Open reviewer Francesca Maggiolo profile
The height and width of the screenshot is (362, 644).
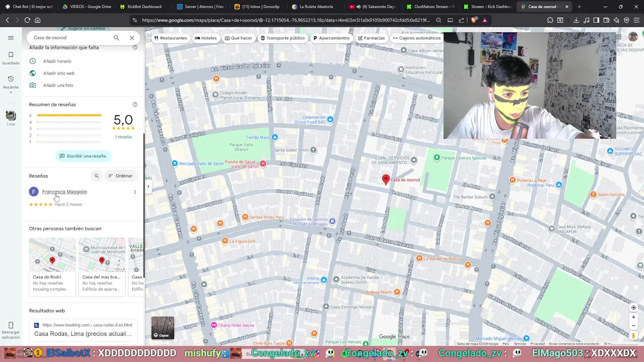[64, 192]
